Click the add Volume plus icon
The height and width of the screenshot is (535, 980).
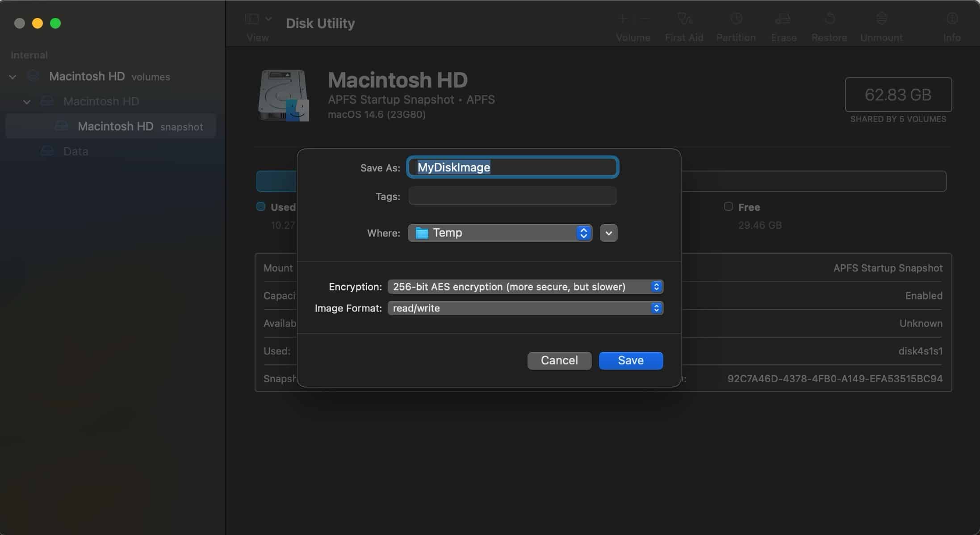(x=623, y=19)
